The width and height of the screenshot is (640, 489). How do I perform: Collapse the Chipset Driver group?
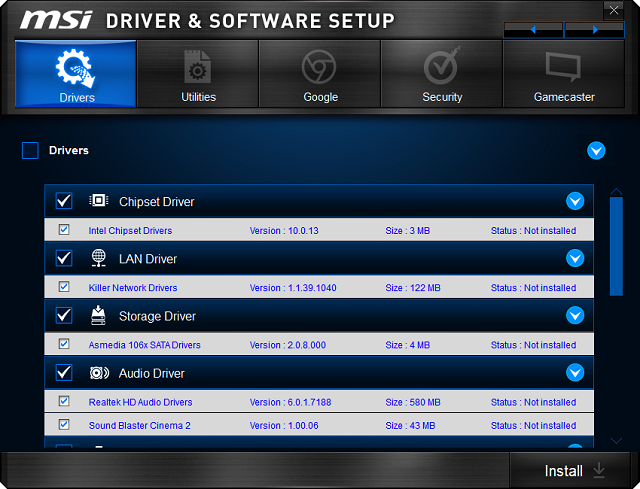575,201
